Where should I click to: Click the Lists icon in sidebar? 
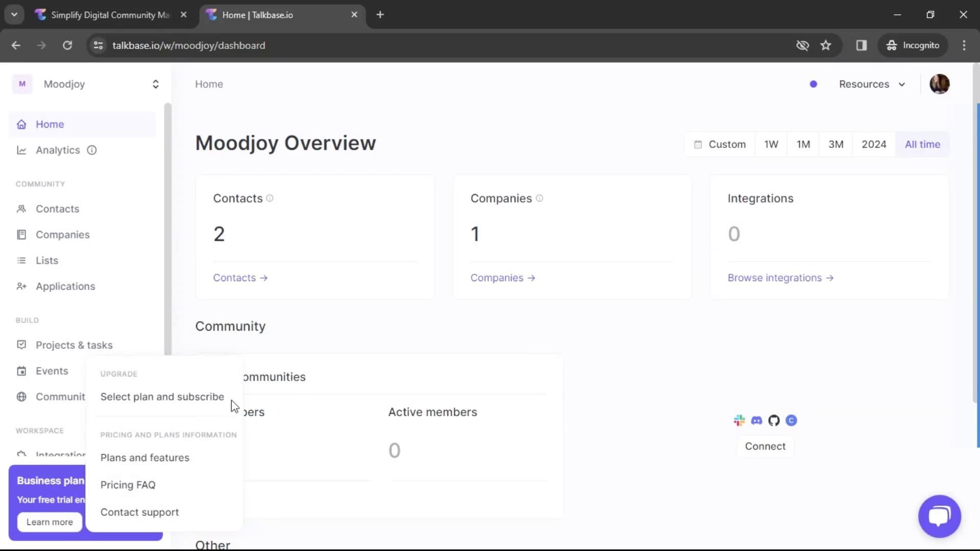[x=21, y=261]
